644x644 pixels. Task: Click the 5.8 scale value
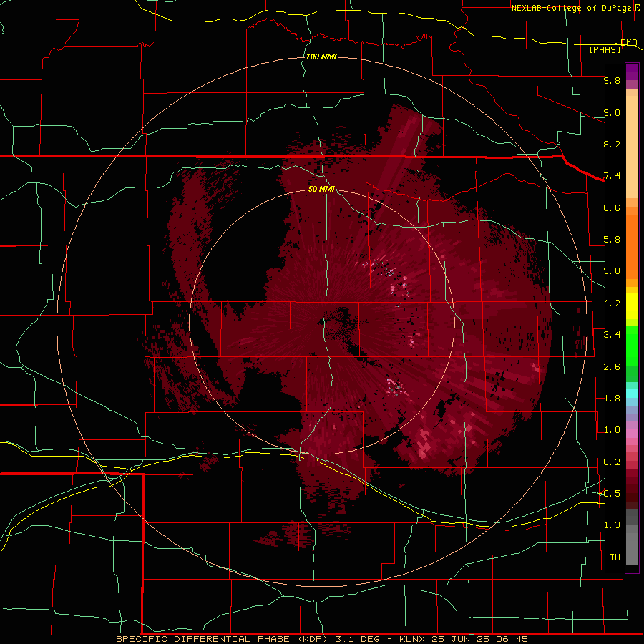click(x=612, y=240)
